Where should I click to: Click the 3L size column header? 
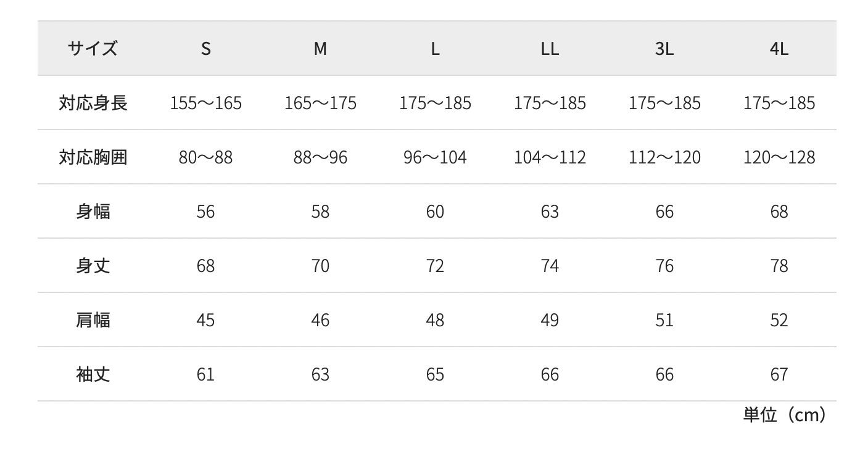(664, 49)
